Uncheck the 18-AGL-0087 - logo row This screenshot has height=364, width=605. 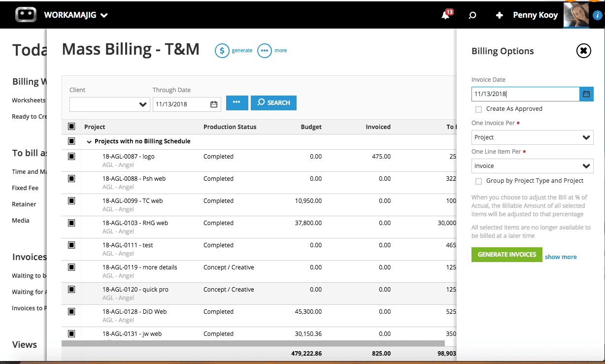pyautogui.click(x=71, y=156)
